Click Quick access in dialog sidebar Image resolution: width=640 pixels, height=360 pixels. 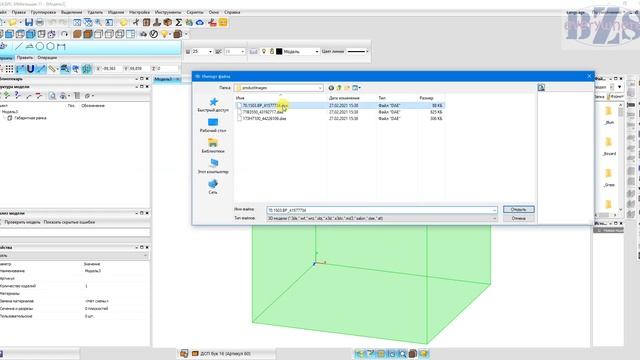[x=213, y=105]
